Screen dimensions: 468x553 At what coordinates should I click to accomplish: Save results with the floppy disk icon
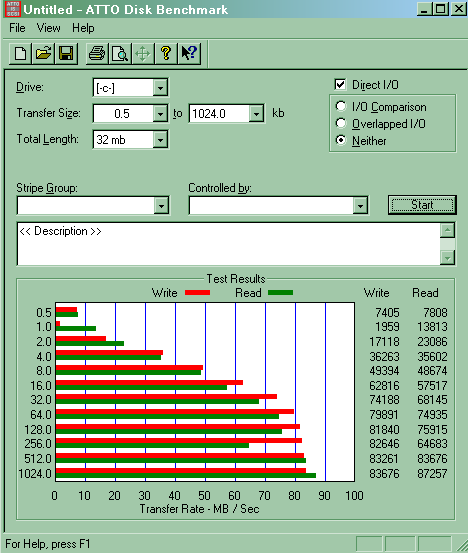[x=66, y=54]
